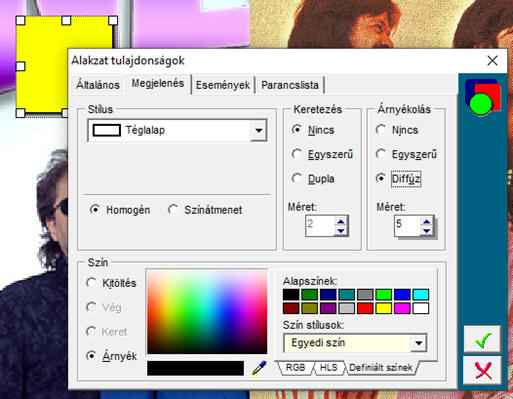Choose the Színátmenet fill option
Viewport: 513px width, 399px height.
[x=205, y=210]
